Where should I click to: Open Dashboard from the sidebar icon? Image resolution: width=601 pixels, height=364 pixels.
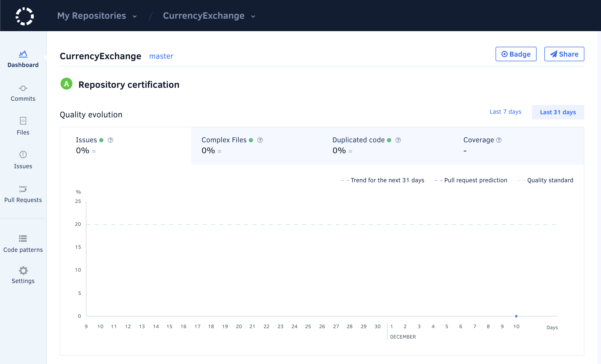coord(23,54)
